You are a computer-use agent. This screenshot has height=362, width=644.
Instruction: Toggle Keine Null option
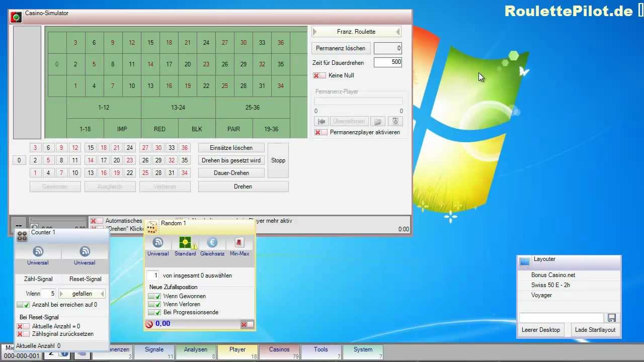click(x=319, y=75)
